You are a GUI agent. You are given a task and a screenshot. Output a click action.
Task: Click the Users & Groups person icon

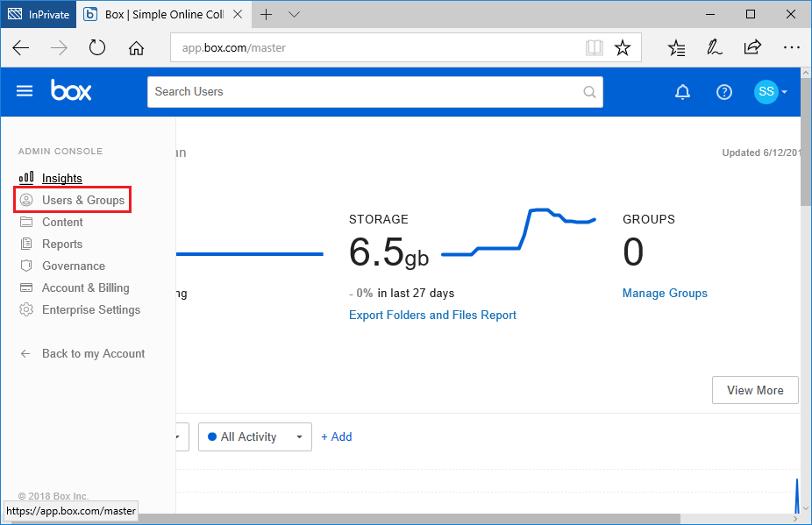click(26, 200)
